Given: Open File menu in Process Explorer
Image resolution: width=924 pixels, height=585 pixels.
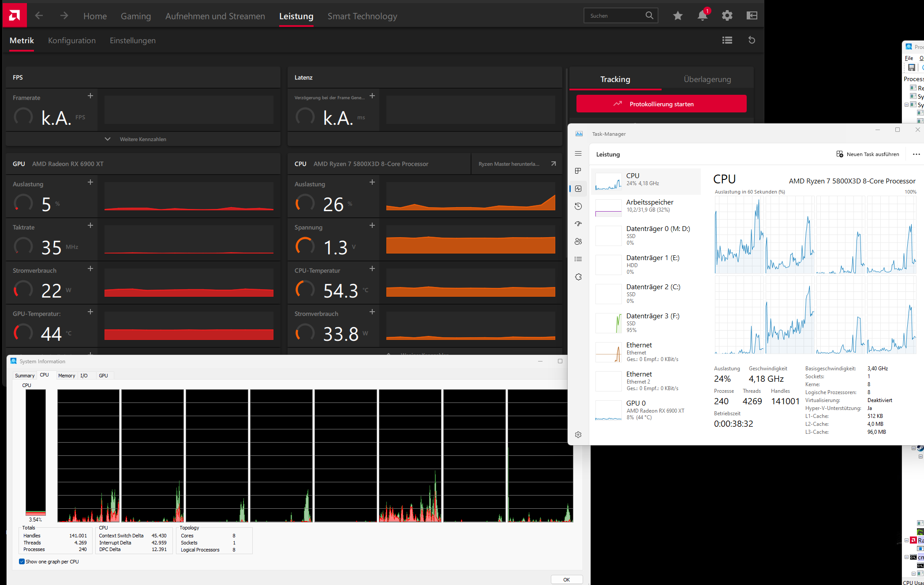Looking at the screenshot, I should (x=909, y=58).
